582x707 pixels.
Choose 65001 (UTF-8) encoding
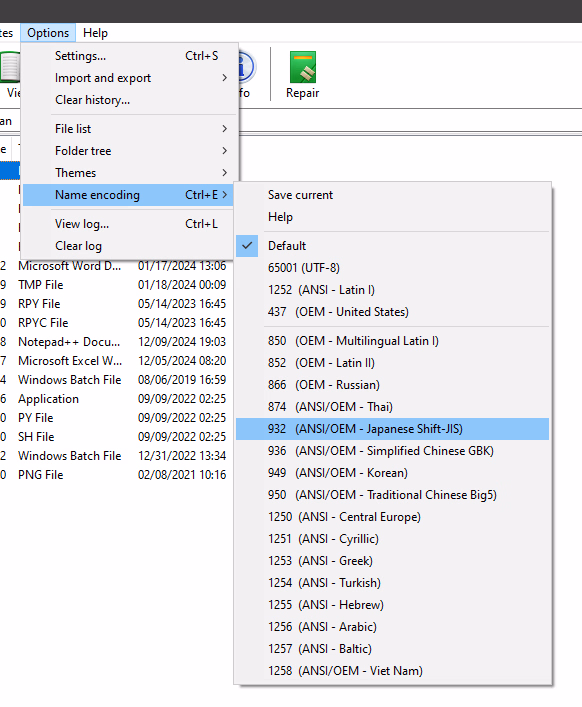point(392,268)
